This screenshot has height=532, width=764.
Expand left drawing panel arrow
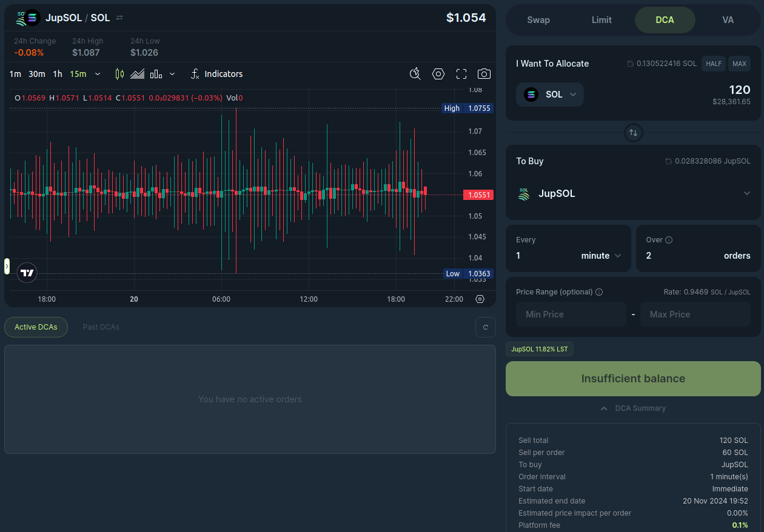pyautogui.click(x=7, y=266)
